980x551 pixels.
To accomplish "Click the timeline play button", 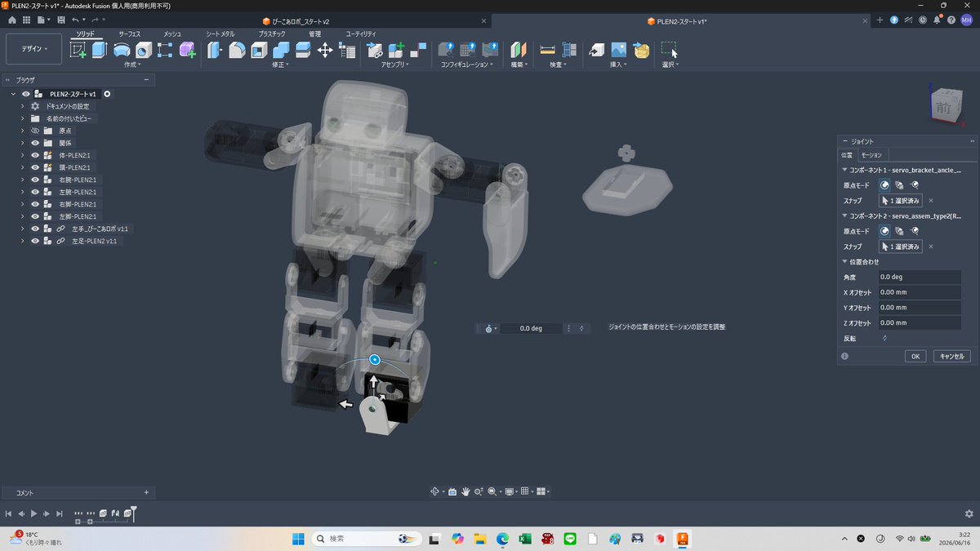I will click(33, 513).
